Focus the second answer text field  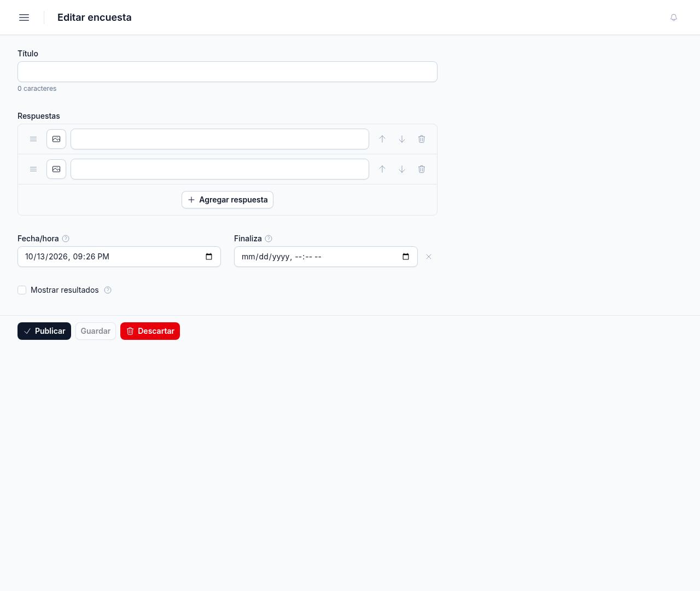(220, 169)
